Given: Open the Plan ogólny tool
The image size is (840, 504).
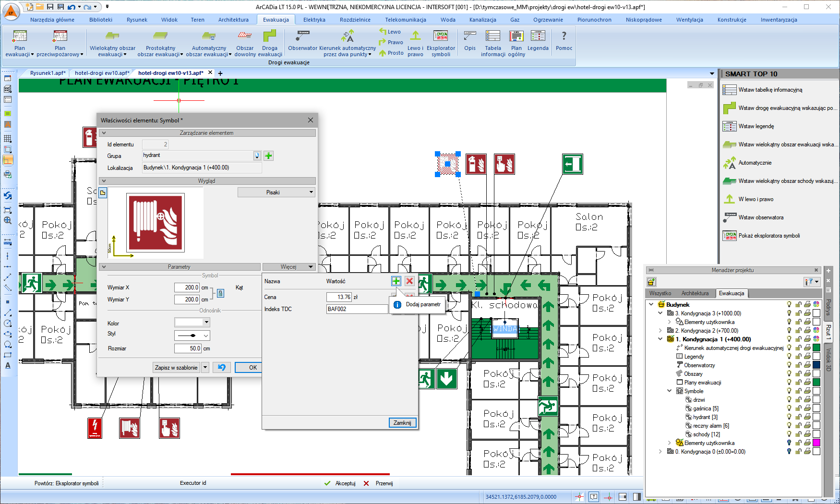Looking at the screenshot, I should click(516, 43).
